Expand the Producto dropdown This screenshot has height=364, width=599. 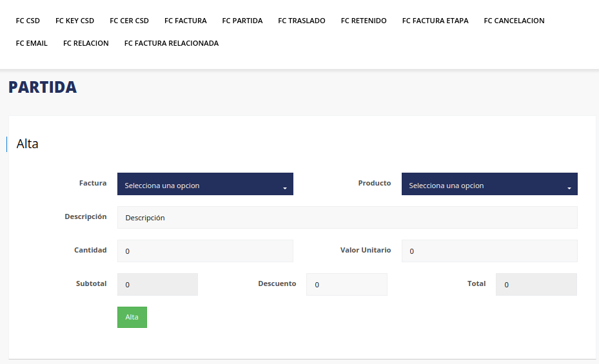coord(489,184)
